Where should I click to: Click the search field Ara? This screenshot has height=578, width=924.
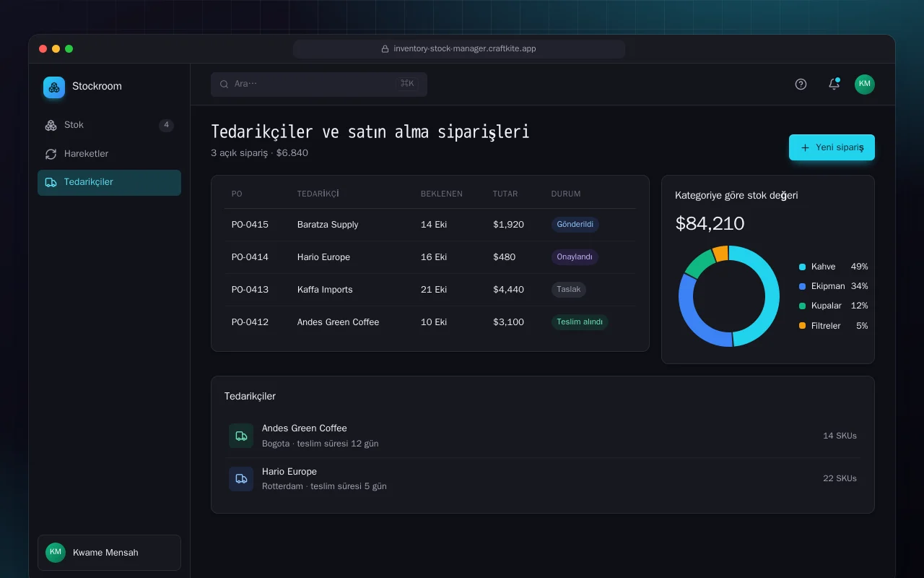click(319, 84)
